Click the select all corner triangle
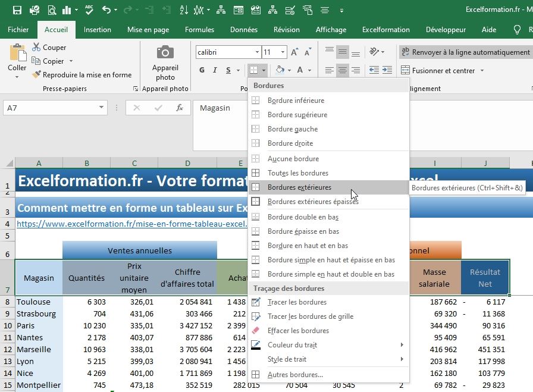This screenshot has width=533, height=392. [x=10, y=163]
